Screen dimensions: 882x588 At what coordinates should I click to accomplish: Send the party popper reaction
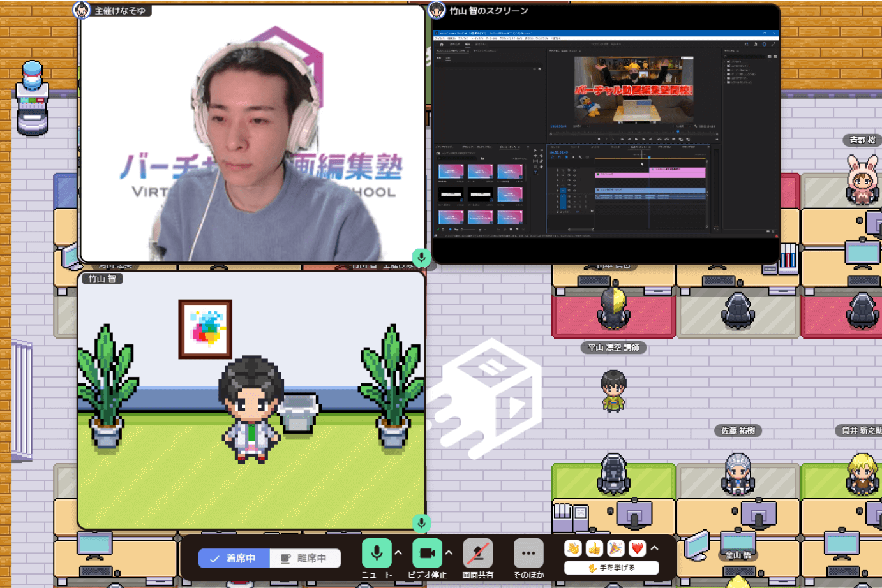coord(616,548)
